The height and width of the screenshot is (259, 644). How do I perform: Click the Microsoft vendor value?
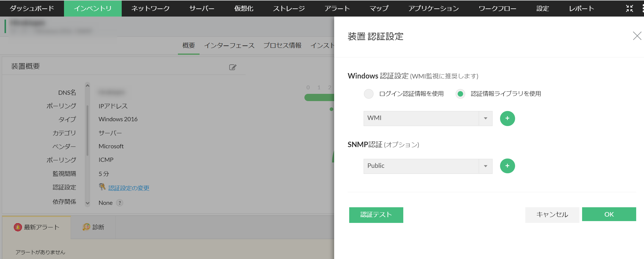pyautogui.click(x=111, y=146)
